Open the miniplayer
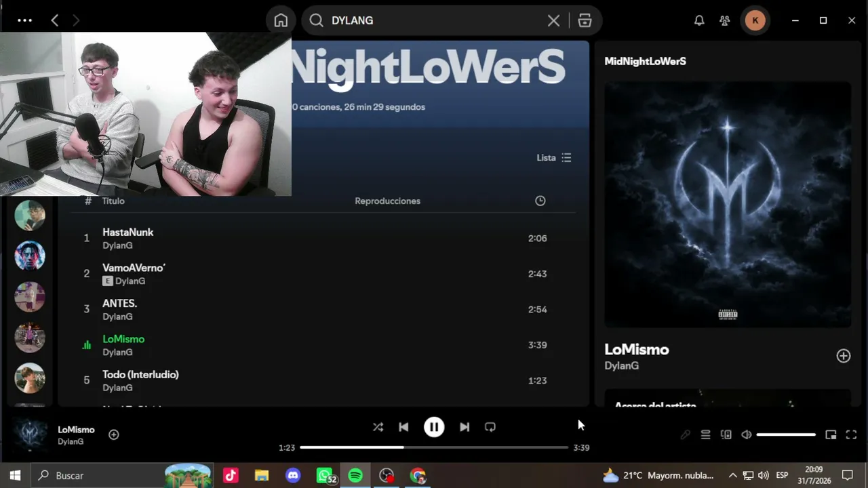This screenshot has width=868, height=488. point(831,434)
